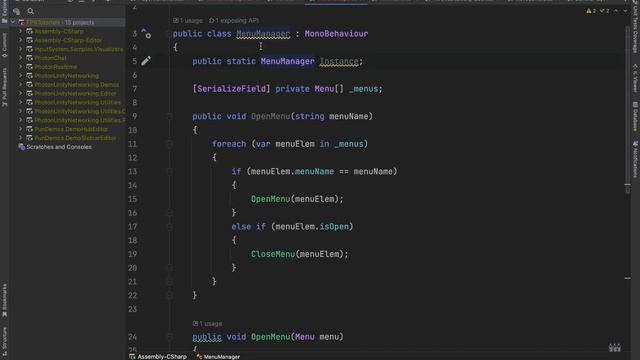Select the PhotonUnityNetworking.Utilities project
The width and height of the screenshot is (640, 360).
pyautogui.click(x=78, y=102)
